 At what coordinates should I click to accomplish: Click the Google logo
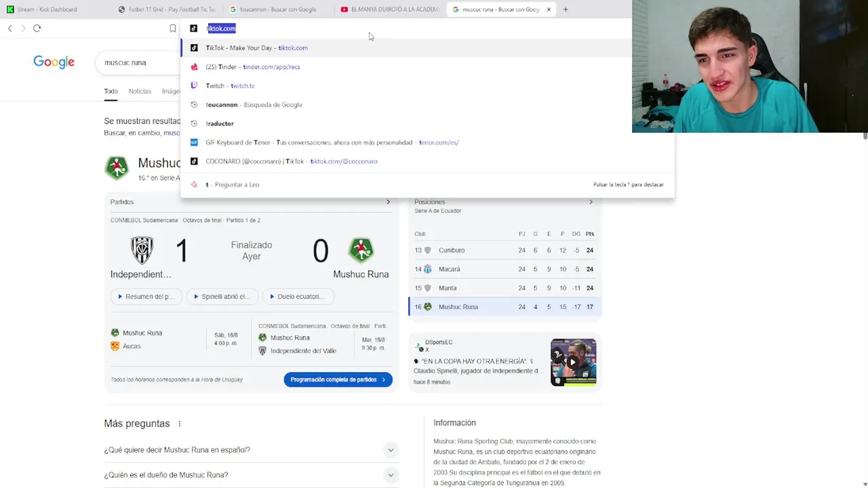point(54,62)
